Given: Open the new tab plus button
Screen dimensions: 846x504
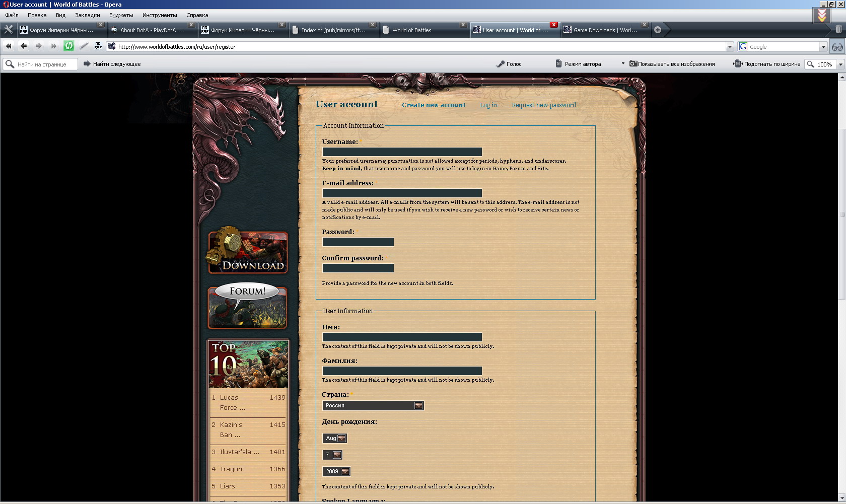Looking at the screenshot, I should (x=658, y=30).
